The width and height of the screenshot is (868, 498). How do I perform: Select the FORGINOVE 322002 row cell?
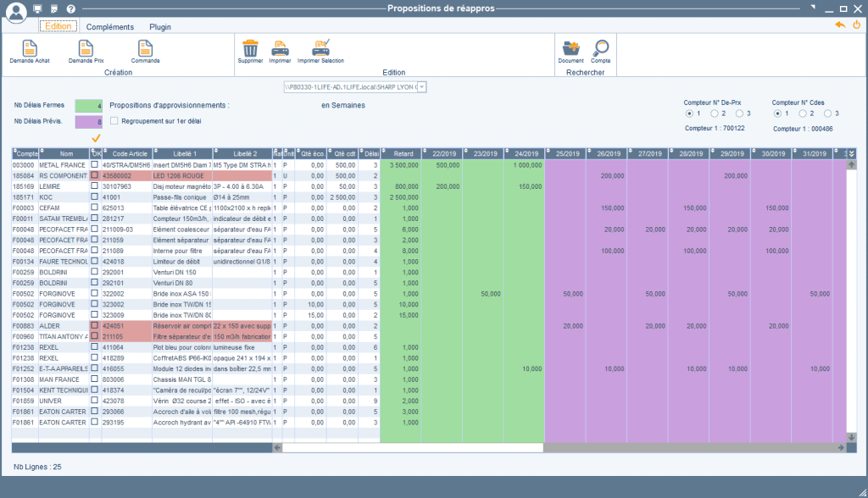127,294
